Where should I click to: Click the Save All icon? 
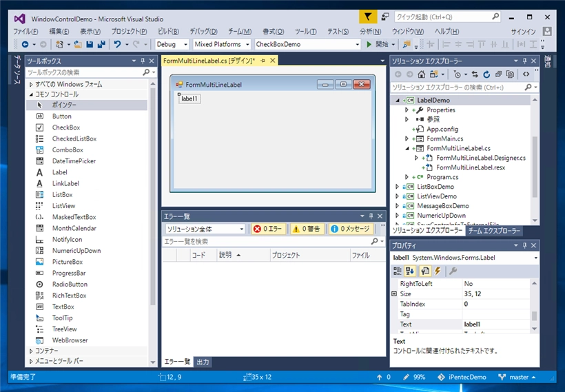[101, 44]
